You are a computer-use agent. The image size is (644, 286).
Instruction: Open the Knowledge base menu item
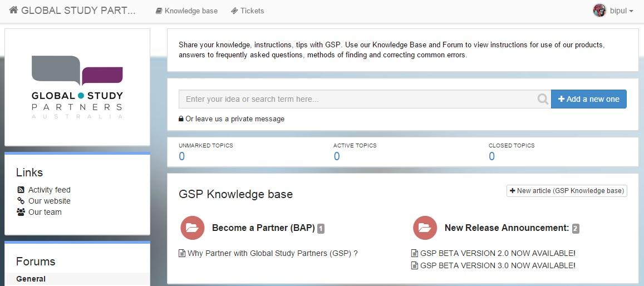(186, 11)
